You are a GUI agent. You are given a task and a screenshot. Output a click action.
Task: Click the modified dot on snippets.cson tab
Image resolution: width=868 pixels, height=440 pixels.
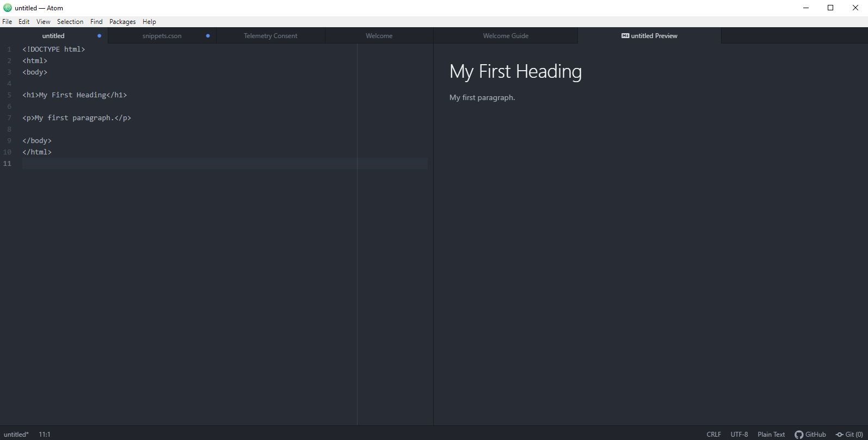tap(208, 36)
